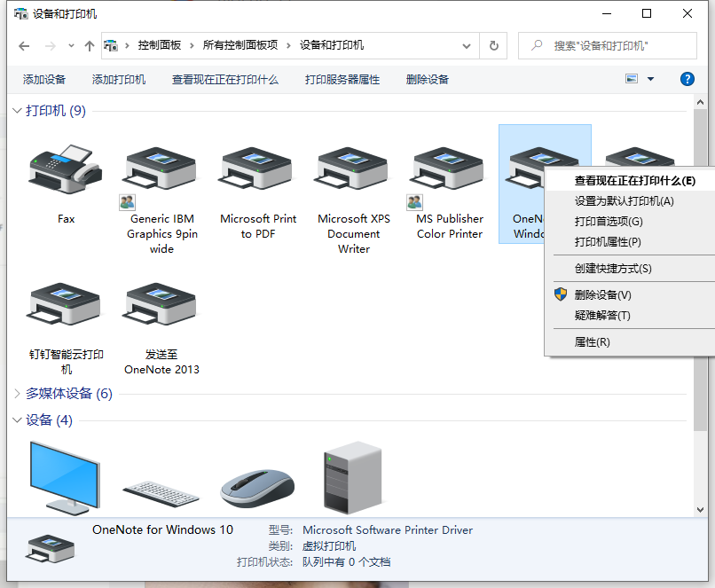This screenshot has height=588, width=715.
Task: Go forward with the right arrow
Action: click(51, 45)
